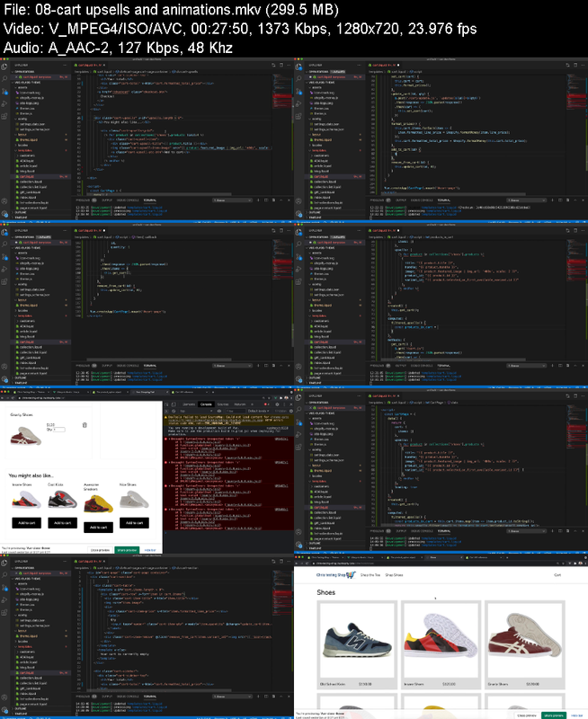Switch to Problems tab in top-left VS Code frame
Image resolution: width=588 pixels, height=719 pixels.
click(83, 200)
